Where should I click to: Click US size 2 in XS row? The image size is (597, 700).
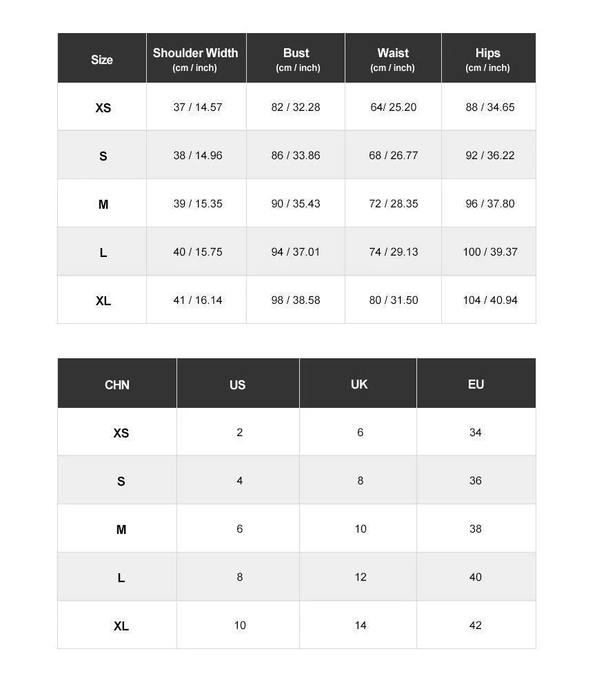tap(240, 432)
